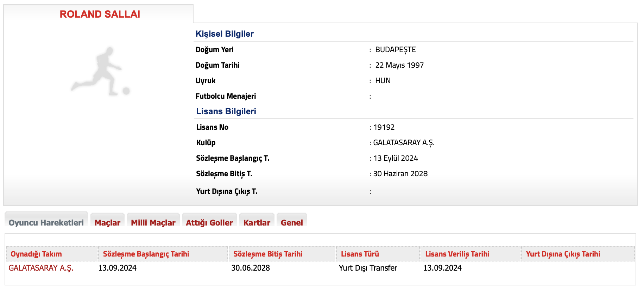Click the birth date 22 Mayıs 1997
This screenshot has height=290, width=644.
(x=399, y=65)
